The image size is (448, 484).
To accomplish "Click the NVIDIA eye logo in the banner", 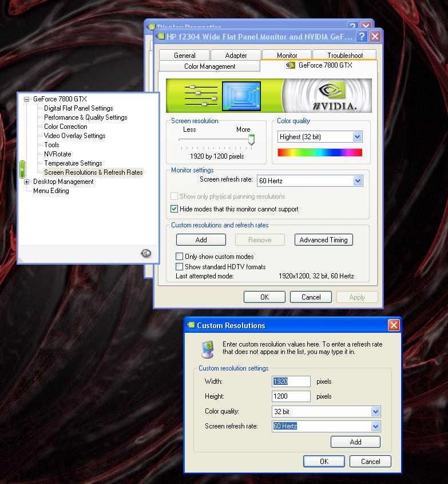I will point(331,90).
